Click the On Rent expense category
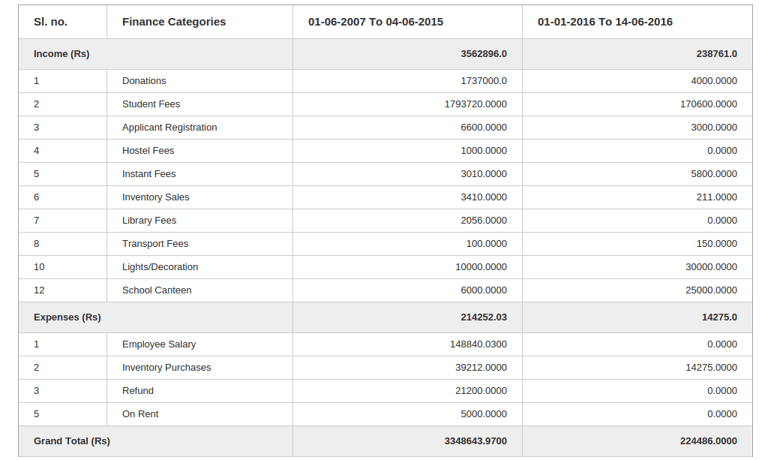Viewport: 768px width, 460px height. tap(140, 414)
